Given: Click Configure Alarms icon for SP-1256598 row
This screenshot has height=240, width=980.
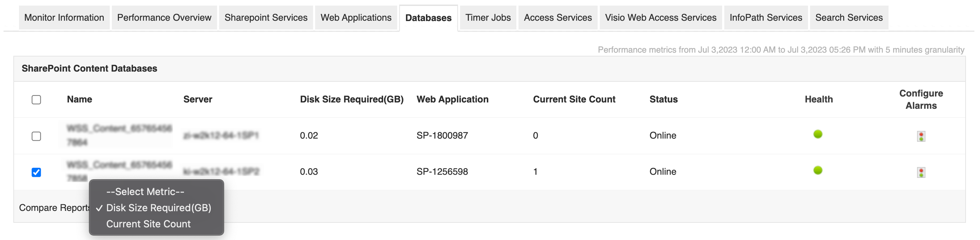Looking at the screenshot, I should pos(921,172).
